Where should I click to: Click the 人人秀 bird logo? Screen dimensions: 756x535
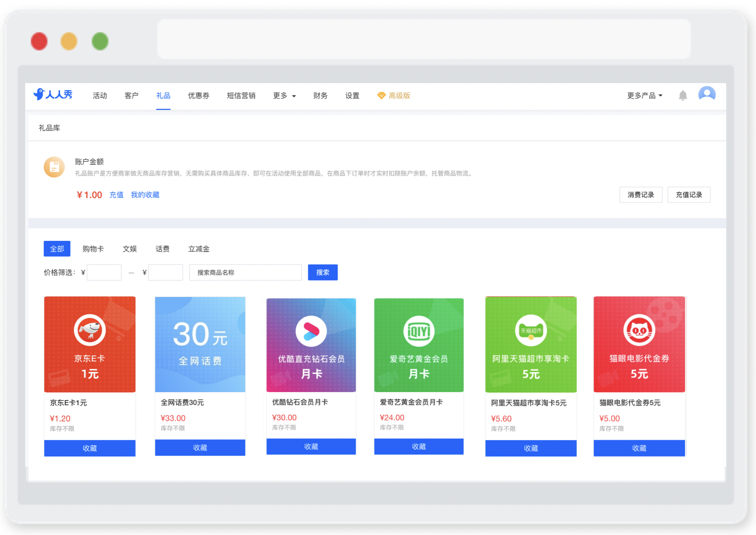pyautogui.click(x=53, y=94)
